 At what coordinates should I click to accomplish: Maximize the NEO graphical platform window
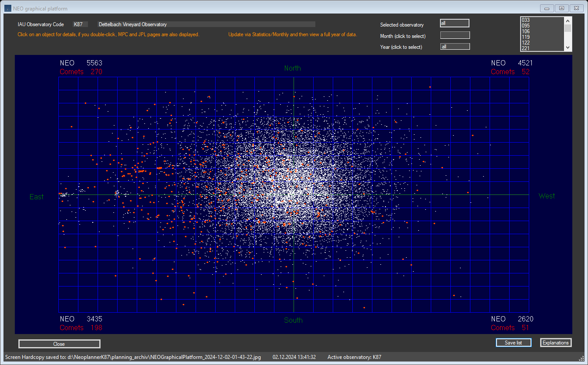561,8
